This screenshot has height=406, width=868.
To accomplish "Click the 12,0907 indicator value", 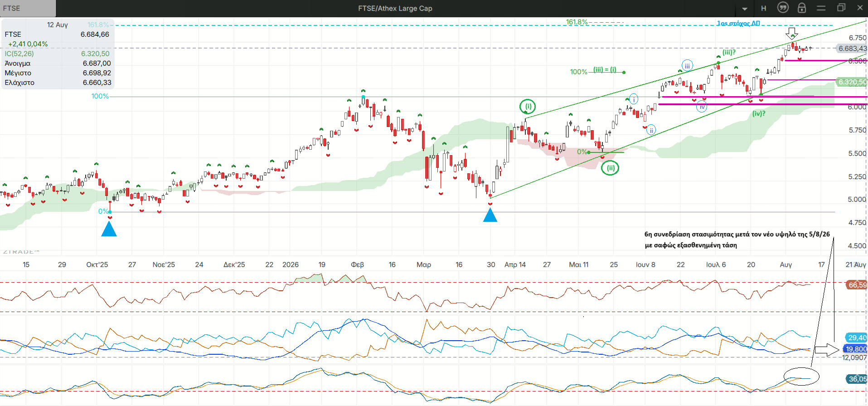I will (854, 358).
